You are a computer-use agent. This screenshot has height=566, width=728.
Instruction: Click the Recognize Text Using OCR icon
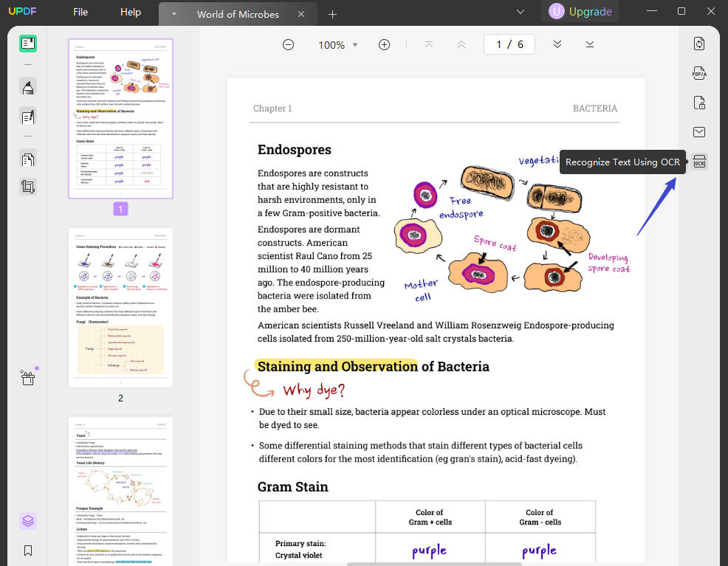(699, 162)
